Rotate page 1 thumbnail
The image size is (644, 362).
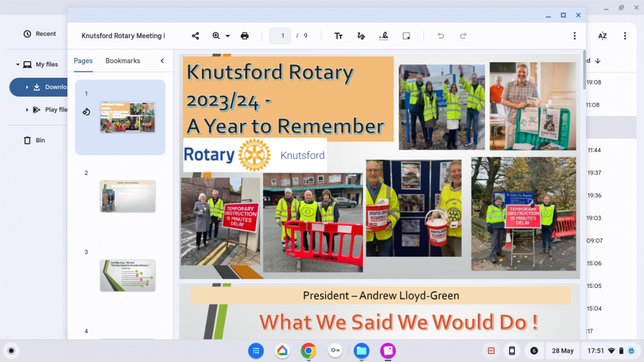[x=86, y=112]
